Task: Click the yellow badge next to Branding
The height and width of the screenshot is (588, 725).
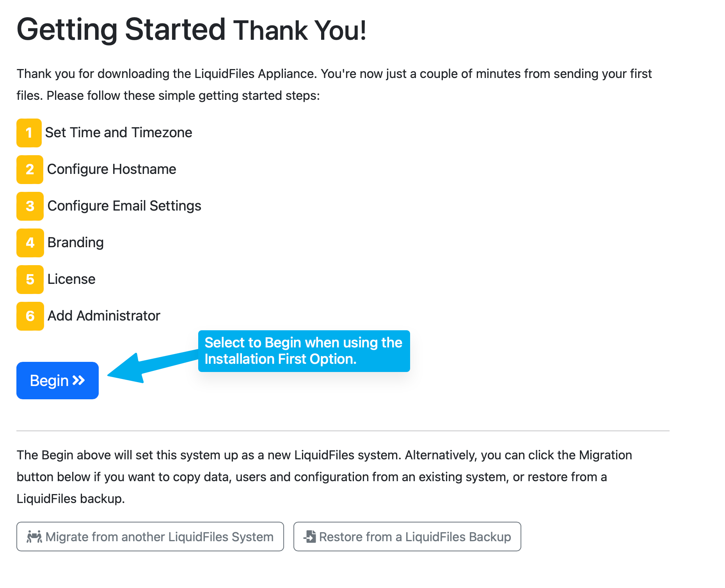Action: point(30,243)
